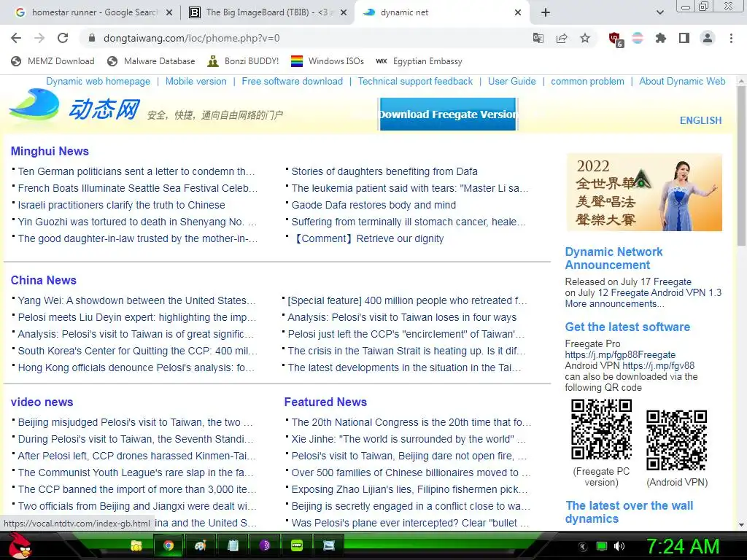Open Windows ISOs bookmark
This screenshot has width=747, height=560.
[x=328, y=61]
